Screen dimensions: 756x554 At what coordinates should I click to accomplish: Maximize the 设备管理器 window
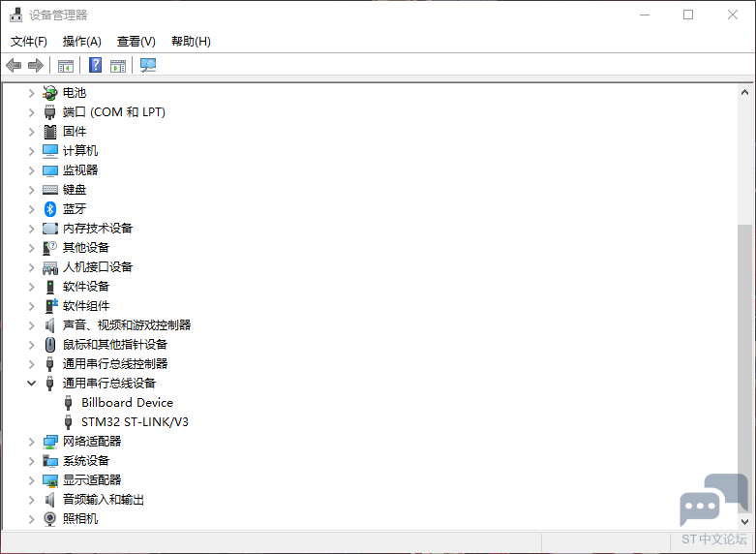688,15
